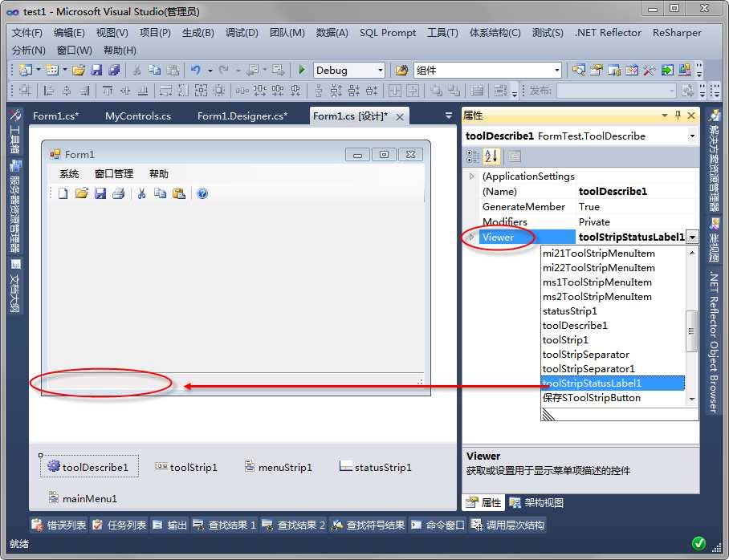
Task: Click the (Name) property value toolDescribe1
Action: (x=637, y=192)
